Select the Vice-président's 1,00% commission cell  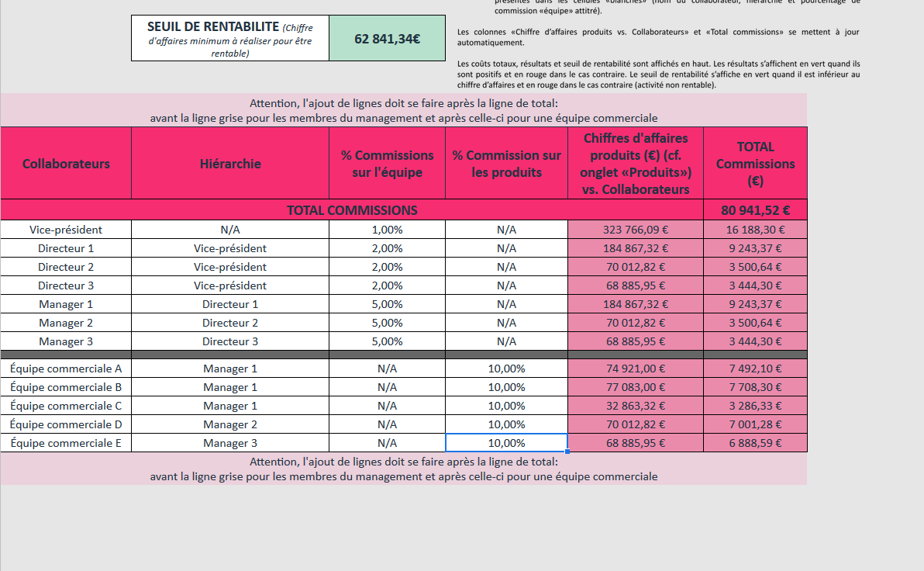387,230
